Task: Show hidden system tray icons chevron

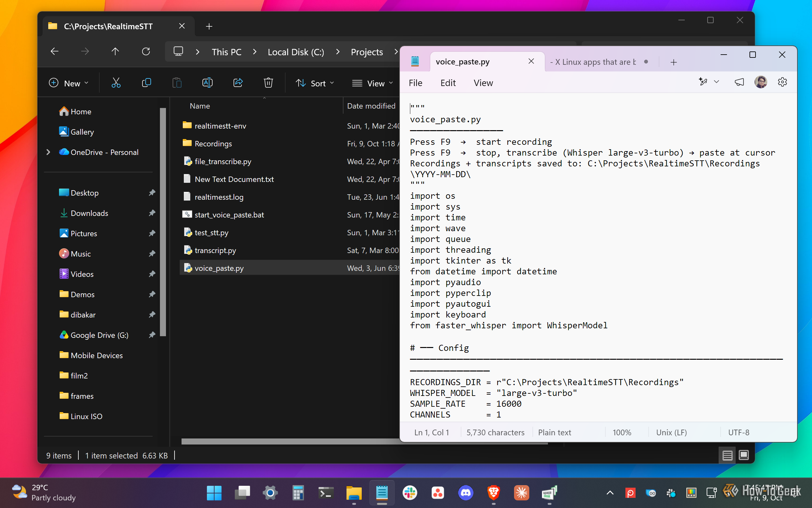Action: (x=610, y=493)
